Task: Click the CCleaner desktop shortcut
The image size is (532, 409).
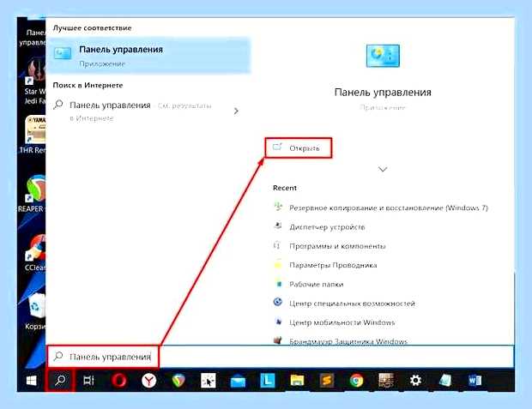Action: pyautogui.click(x=34, y=253)
